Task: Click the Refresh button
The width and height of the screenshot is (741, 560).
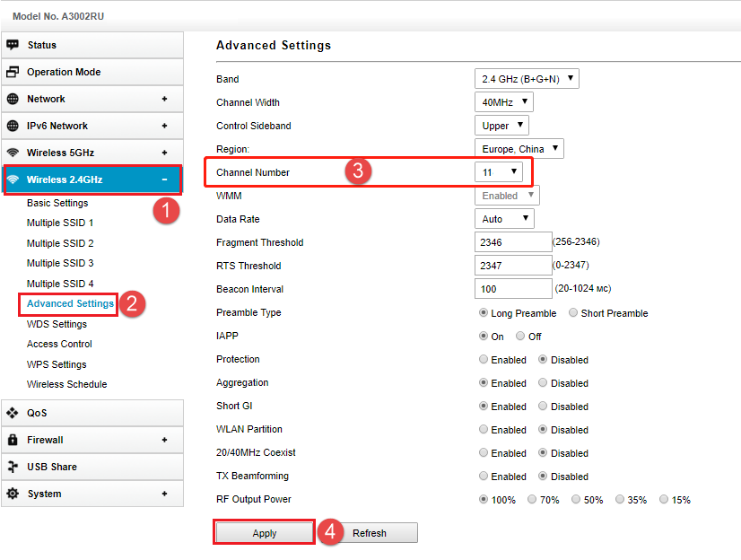Action: pyautogui.click(x=369, y=533)
